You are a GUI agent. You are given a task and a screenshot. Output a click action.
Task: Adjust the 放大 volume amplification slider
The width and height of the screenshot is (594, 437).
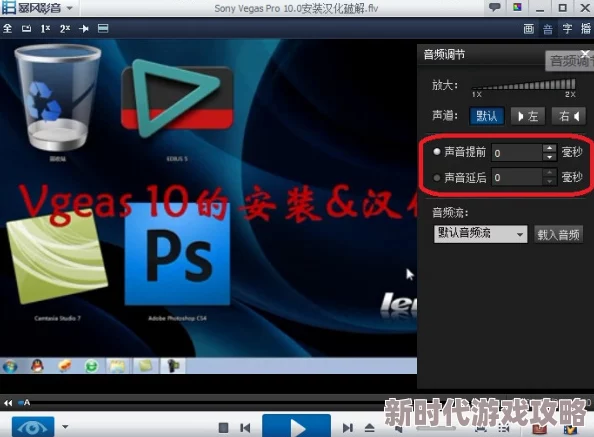coord(524,85)
